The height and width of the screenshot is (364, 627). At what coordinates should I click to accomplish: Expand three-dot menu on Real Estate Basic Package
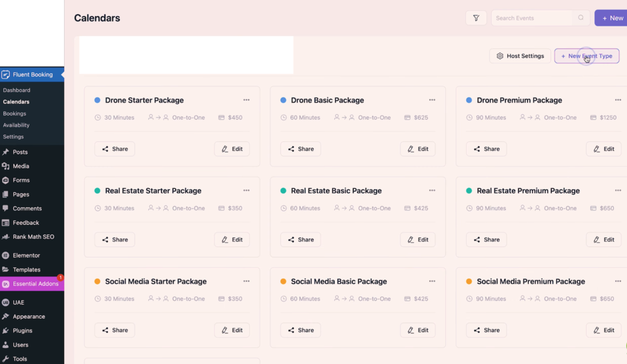pos(432,191)
